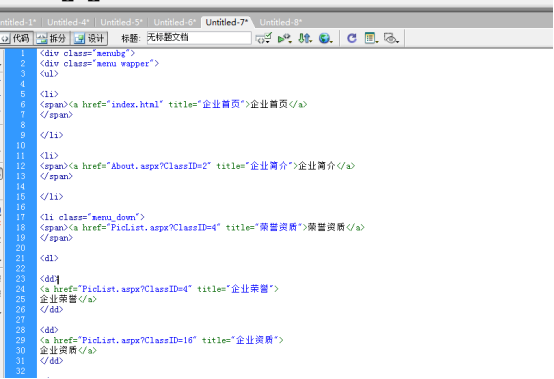This screenshot has height=379, width=554.
Task: Switch to Split view (拆分) button
Action: pos(52,38)
